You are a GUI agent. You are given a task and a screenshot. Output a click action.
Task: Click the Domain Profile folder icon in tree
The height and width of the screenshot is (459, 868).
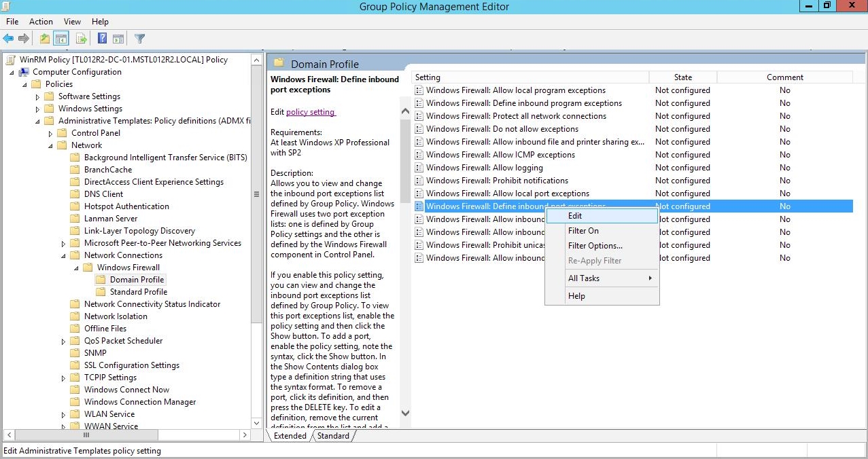(x=101, y=280)
